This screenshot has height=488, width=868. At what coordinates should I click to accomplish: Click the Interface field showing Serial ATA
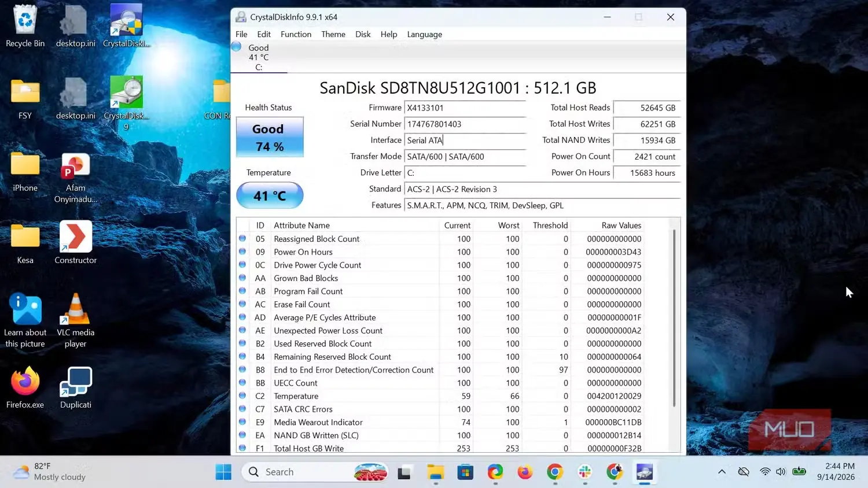coord(465,141)
